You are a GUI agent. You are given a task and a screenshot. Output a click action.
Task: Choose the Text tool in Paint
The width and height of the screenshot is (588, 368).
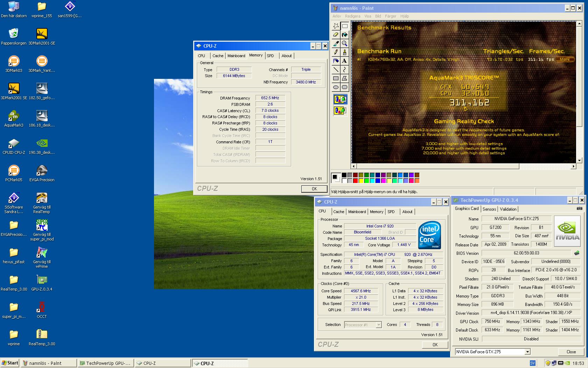pos(344,61)
